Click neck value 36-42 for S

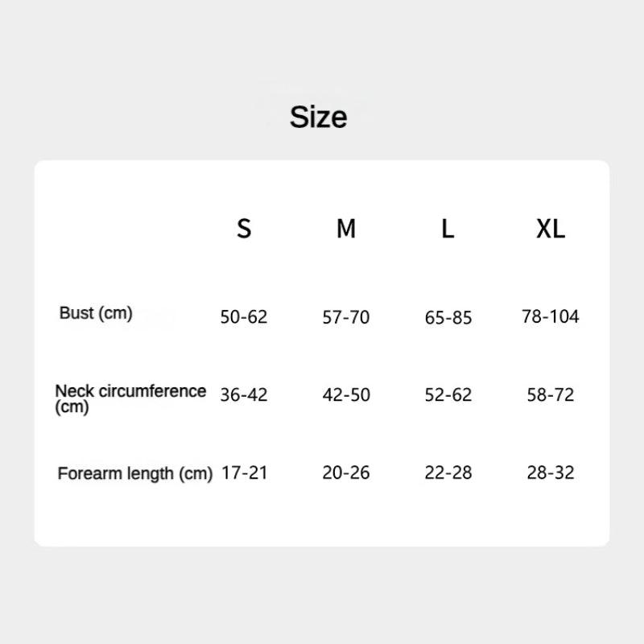pyautogui.click(x=244, y=395)
